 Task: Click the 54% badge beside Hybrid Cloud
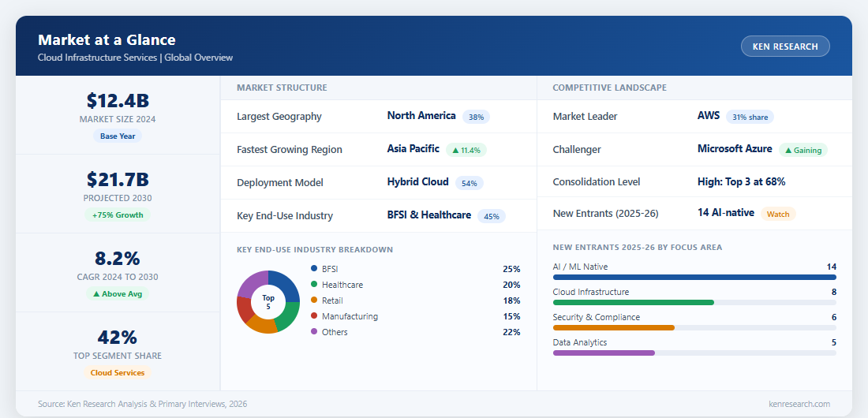point(469,183)
